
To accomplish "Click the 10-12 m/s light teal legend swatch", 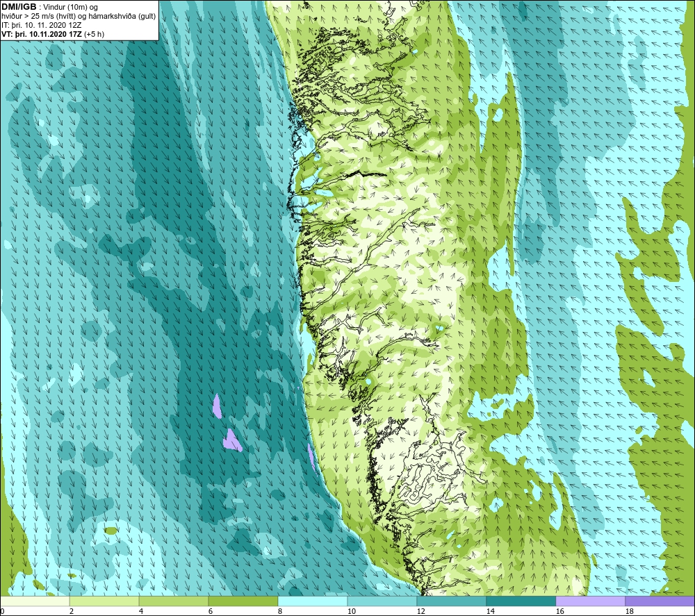I will coord(382,601).
